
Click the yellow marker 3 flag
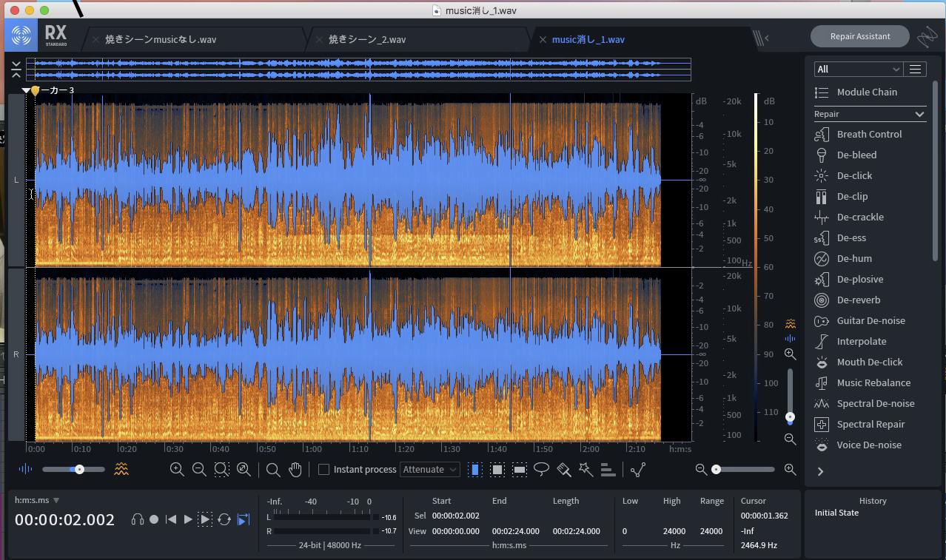click(35, 90)
